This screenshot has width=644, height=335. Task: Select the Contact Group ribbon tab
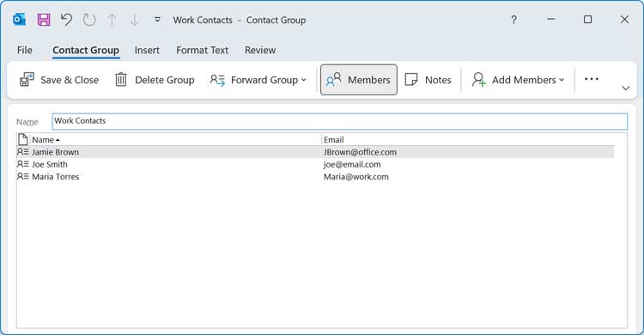(86, 50)
